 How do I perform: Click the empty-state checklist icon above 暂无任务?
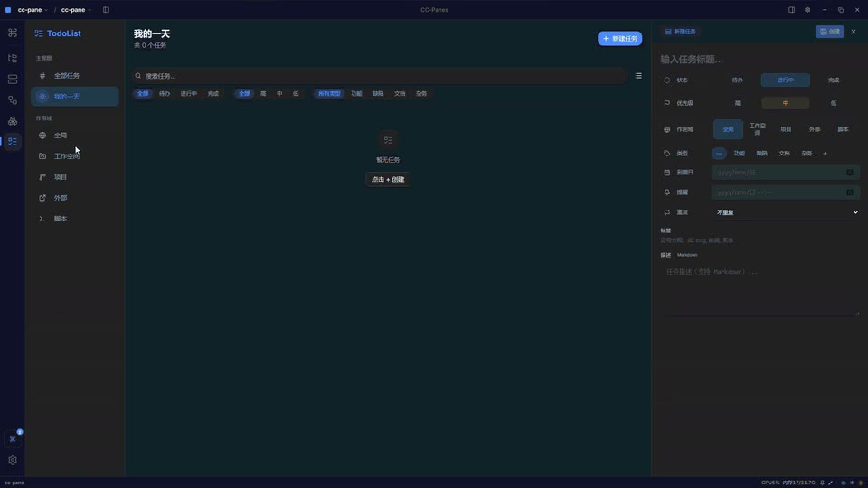pos(388,140)
